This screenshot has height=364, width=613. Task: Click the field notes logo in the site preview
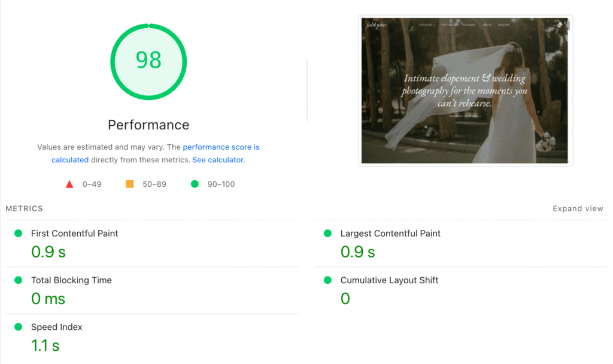[377, 25]
